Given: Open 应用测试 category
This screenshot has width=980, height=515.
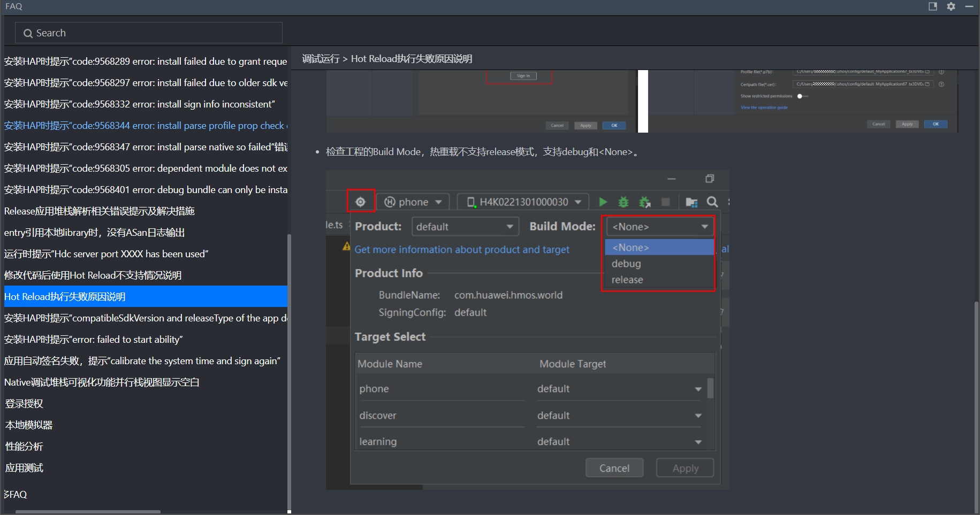Looking at the screenshot, I should coord(24,468).
